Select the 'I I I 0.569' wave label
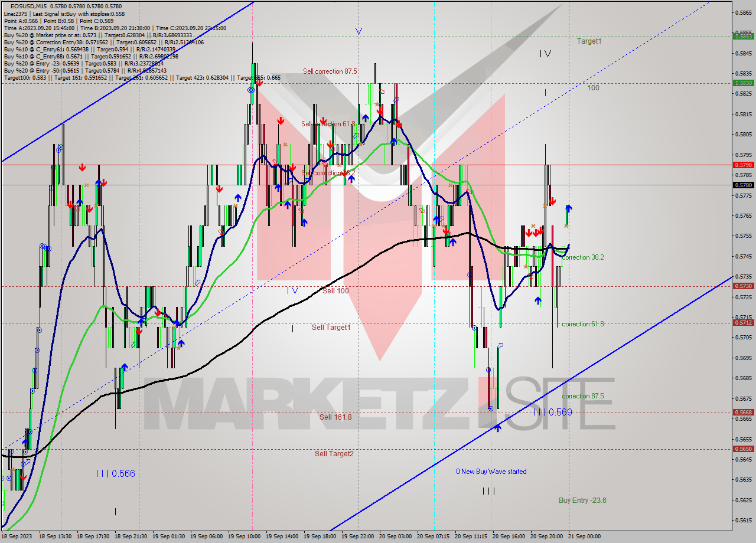 click(x=552, y=412)
